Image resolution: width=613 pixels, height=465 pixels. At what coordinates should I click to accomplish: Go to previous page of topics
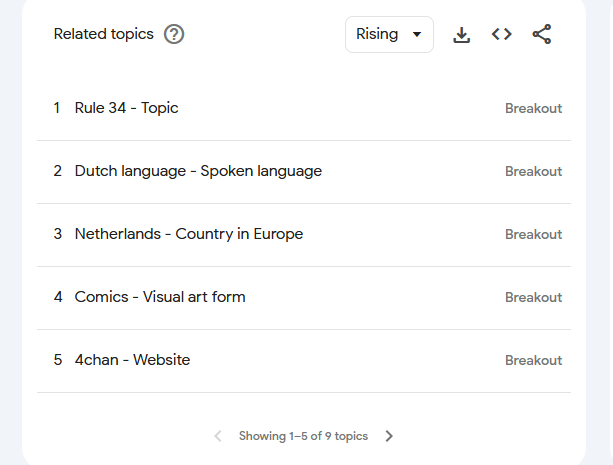click(x=218, y=436)
